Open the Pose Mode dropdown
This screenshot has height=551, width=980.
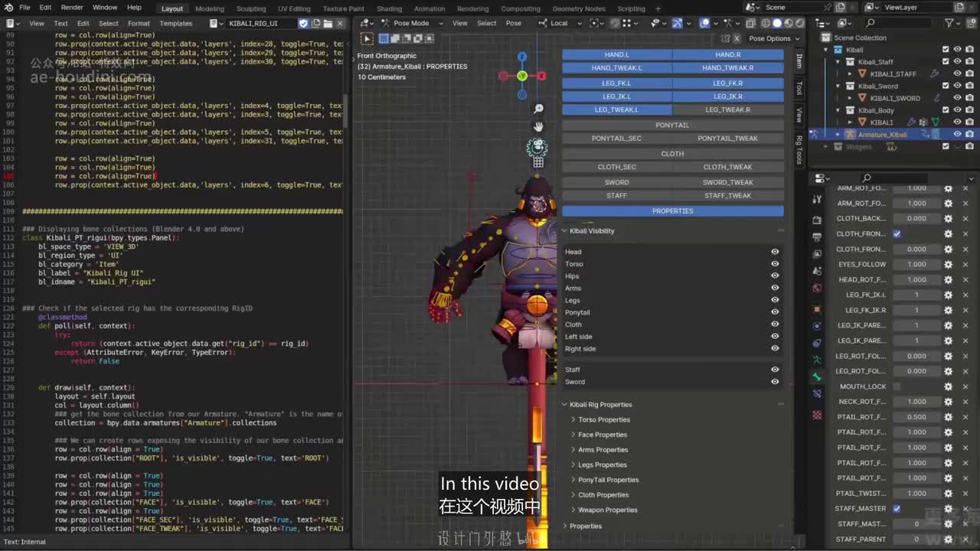(412, 23)
